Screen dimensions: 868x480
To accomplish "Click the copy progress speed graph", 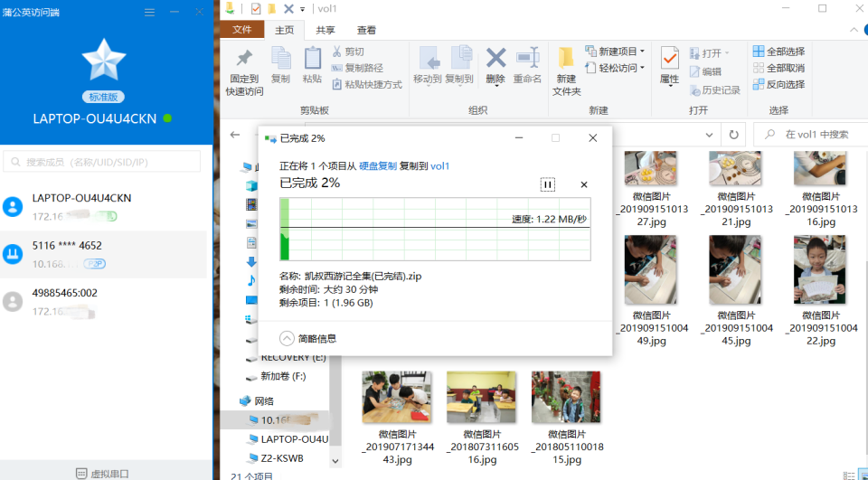I will [x=435, y=229].
